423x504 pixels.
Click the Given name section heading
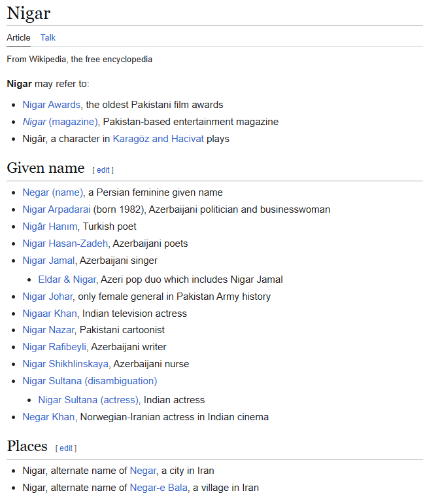(x=46, y=168)
